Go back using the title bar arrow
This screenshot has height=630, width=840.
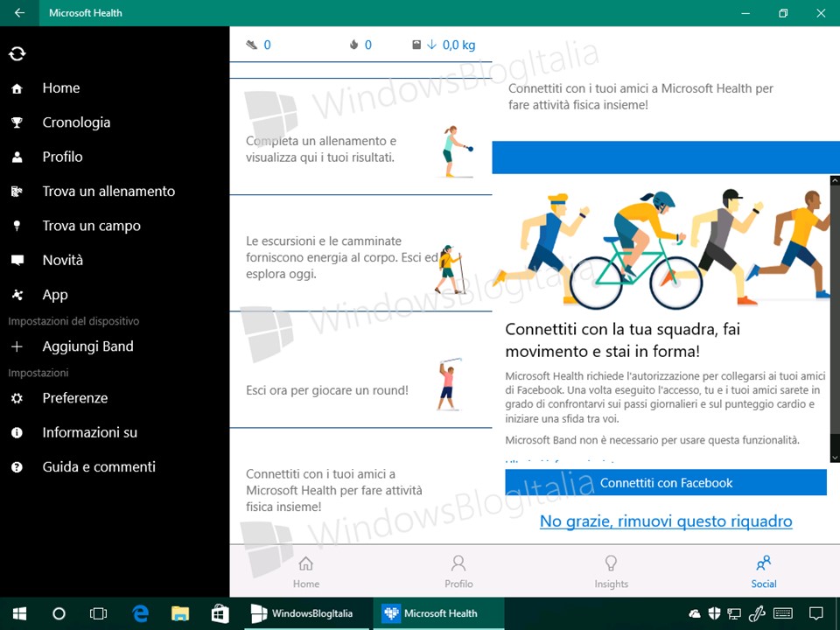point(19,13)
